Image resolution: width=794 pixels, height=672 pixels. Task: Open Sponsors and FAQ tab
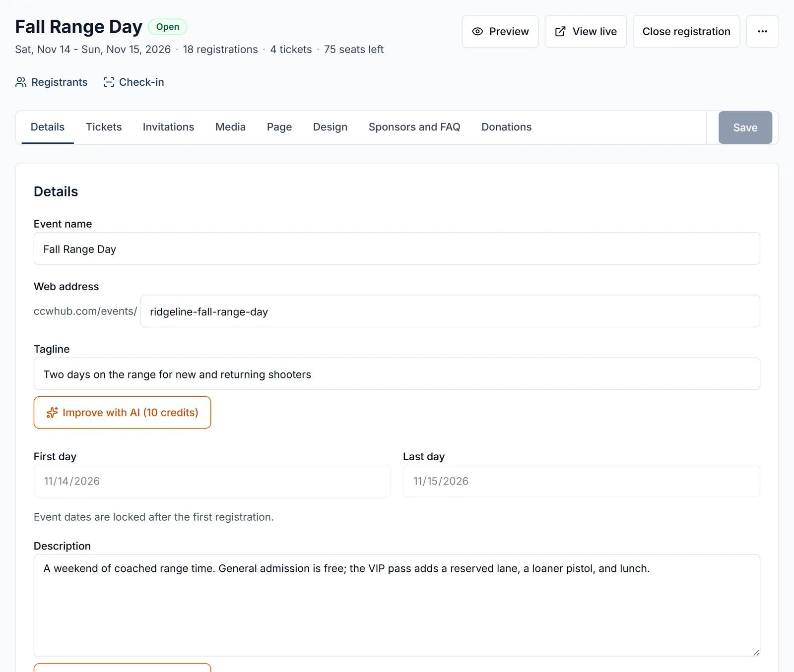(x=414, y=127)
